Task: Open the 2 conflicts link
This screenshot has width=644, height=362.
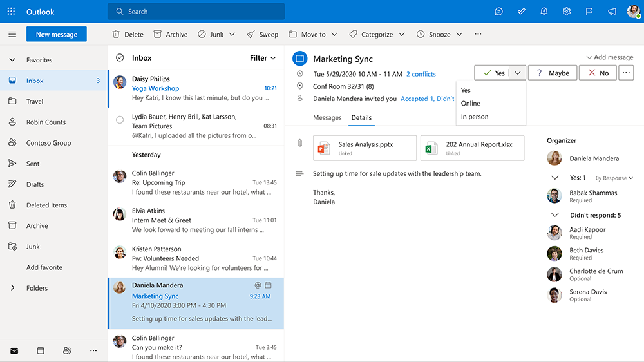Action: click(x=421, y=75)
